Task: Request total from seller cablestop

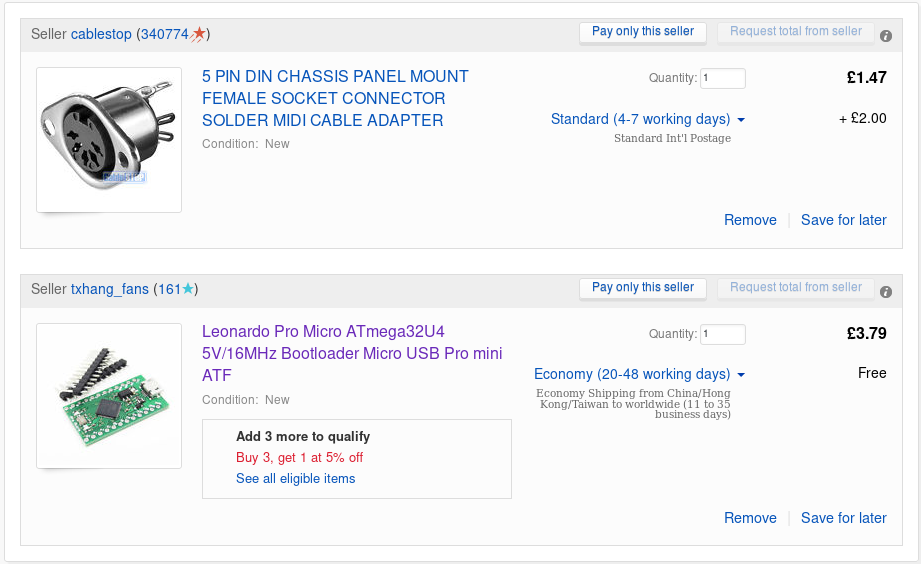Action: 795,32
